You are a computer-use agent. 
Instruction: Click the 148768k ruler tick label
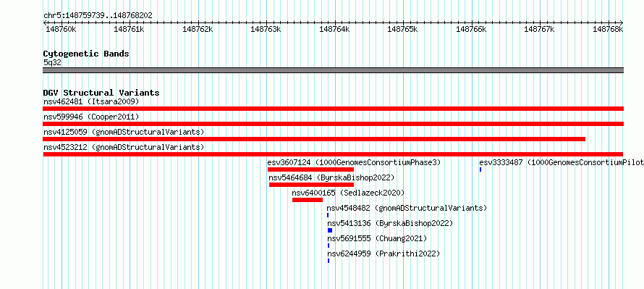pyautogui.click(x=608, y=29)
